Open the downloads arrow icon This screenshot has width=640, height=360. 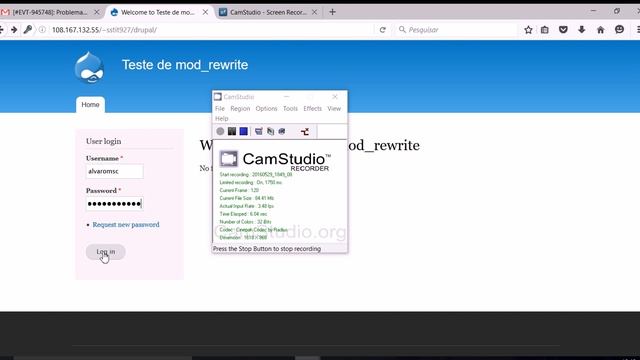(x=582, y=29)
